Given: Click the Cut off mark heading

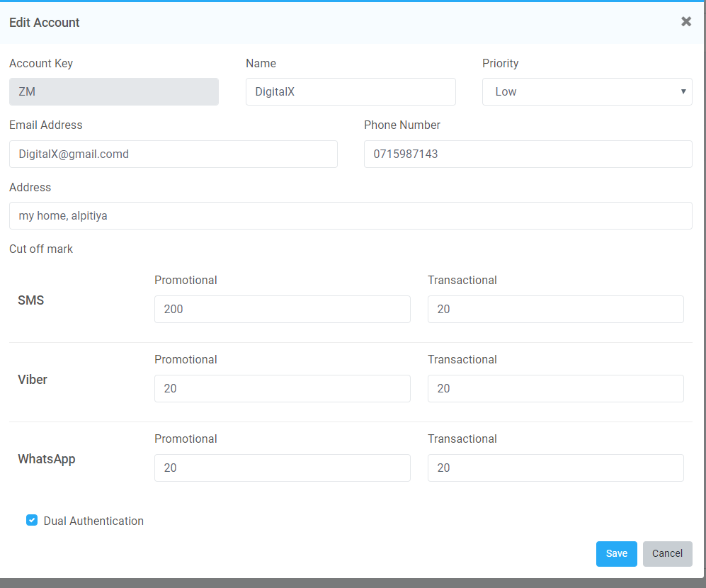Looking at the screenshot, I should click(x=41, y=249).
